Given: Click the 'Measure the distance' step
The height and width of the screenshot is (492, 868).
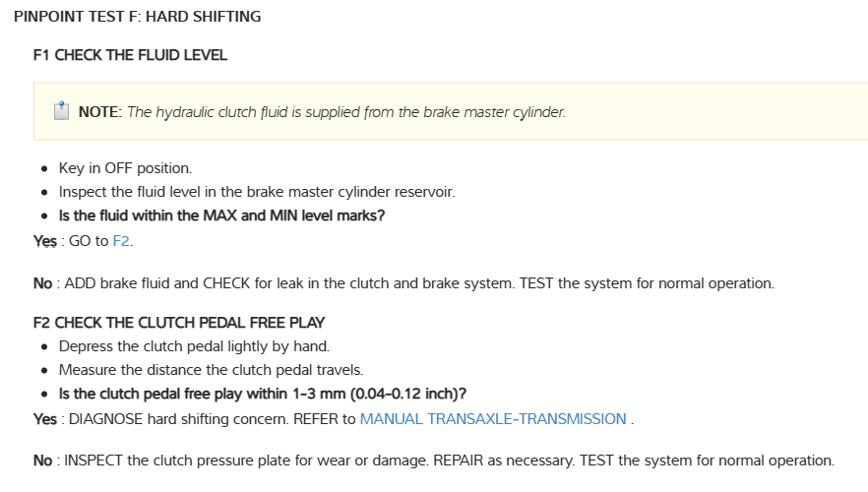Looking at the screenshot, I should [x=211, y=370].
